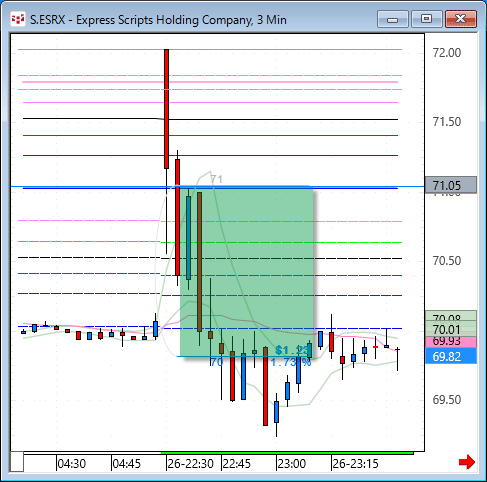Click the green session bar above time axis
This screenshot has height=482, width=487.
tap(287, 453)
